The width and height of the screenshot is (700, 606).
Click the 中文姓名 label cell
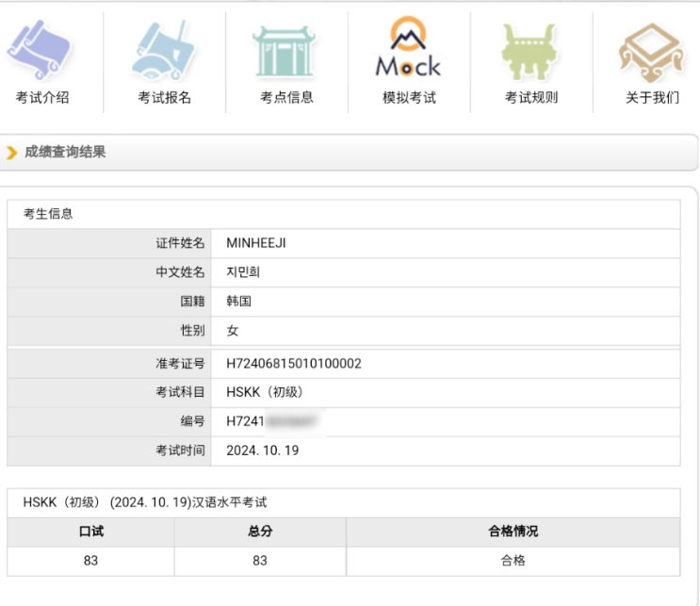[x=109, y=272]
